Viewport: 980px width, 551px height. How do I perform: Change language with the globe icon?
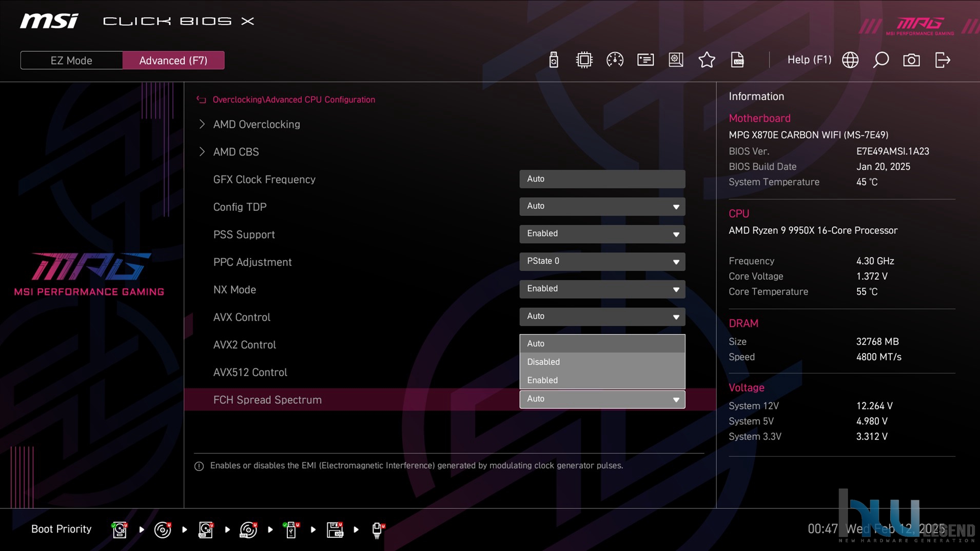tap(850, 60)
